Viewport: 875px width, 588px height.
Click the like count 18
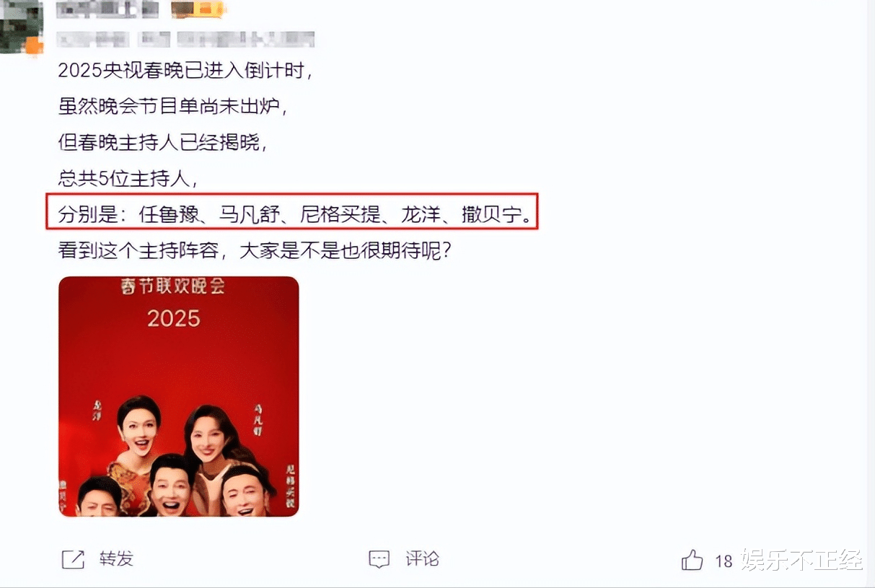(x=724, y=561)
